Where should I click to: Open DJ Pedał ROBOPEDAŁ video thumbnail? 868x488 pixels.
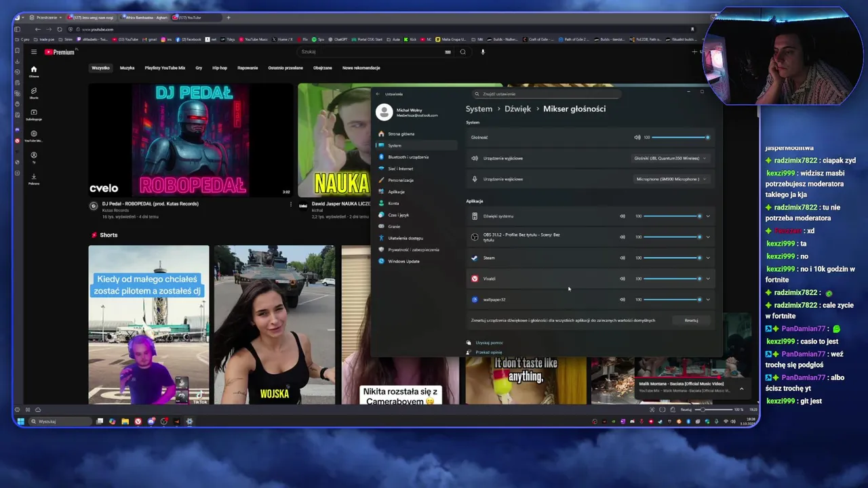tap(191, 140)
